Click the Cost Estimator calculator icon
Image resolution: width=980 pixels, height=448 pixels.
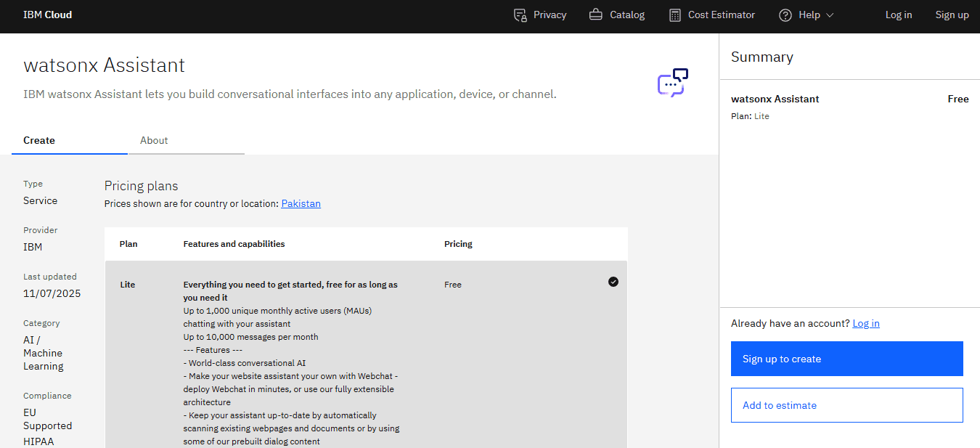point(674,15)
